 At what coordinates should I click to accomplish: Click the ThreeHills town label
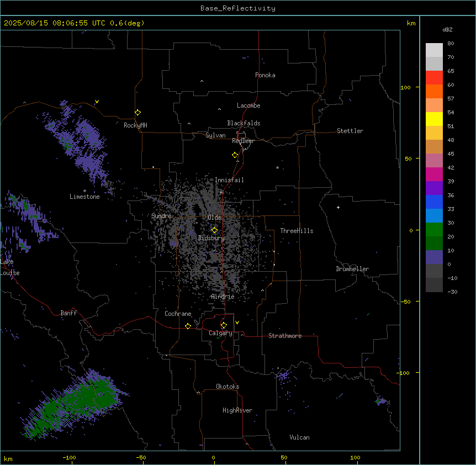[297, 231]
